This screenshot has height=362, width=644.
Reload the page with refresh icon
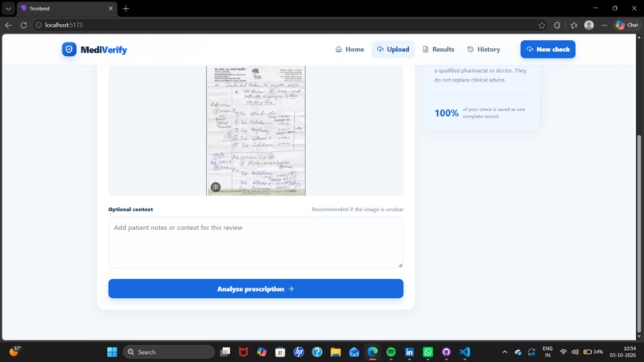(23, 25)
